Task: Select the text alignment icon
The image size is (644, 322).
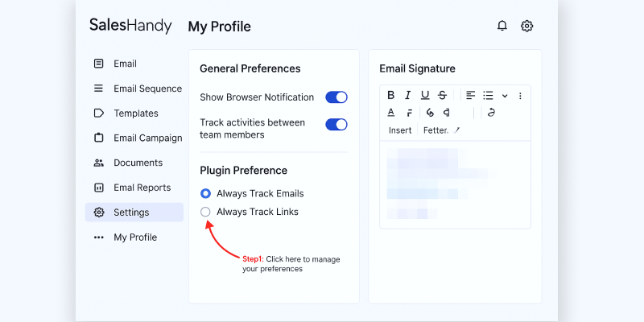Action: (x=471, y=96)
